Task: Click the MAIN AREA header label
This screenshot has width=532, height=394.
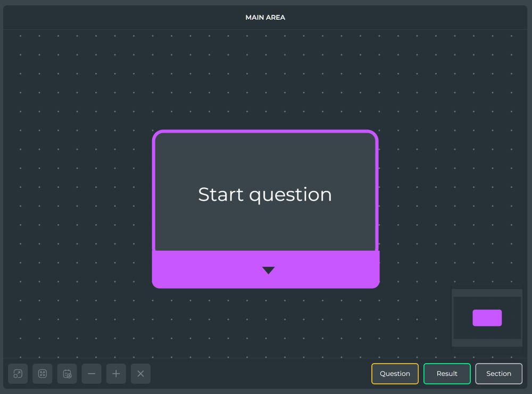Action: (x=265, y=17)
